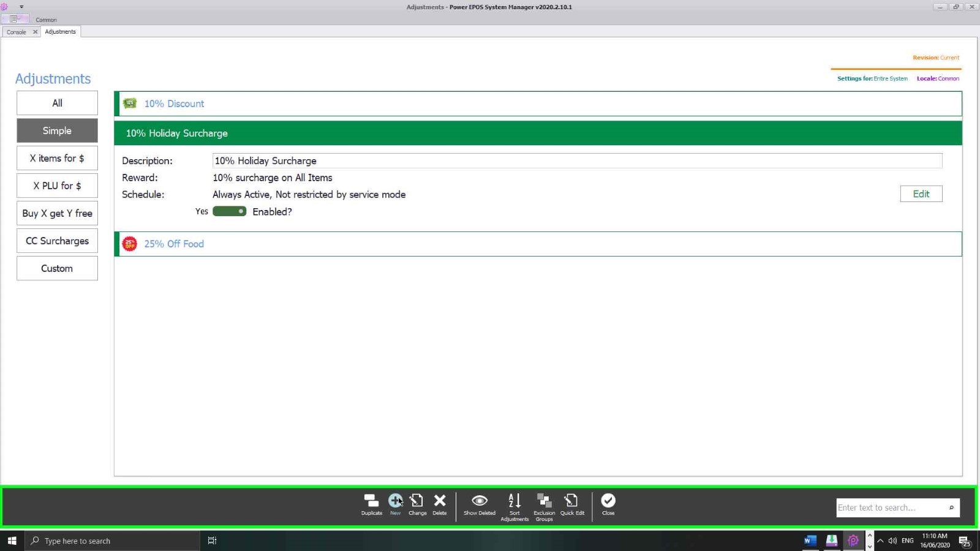
Task: Click the Edit button
Action: 921,193
